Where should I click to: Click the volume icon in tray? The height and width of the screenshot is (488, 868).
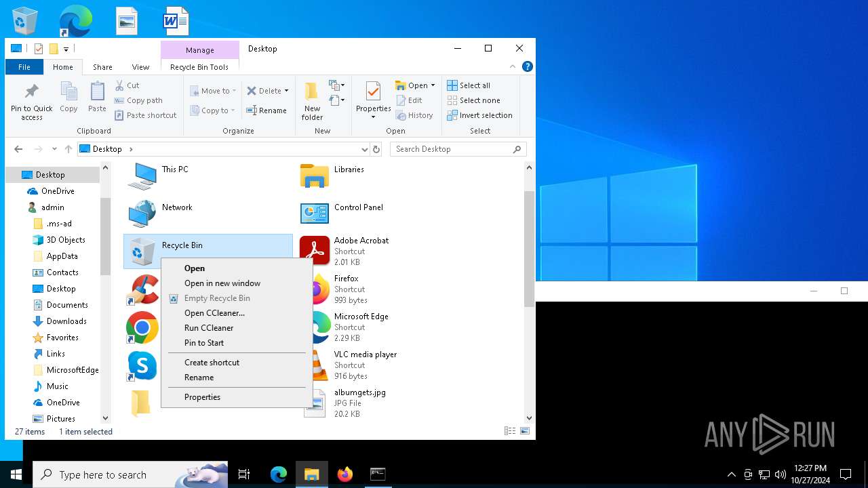coord(780,474)
